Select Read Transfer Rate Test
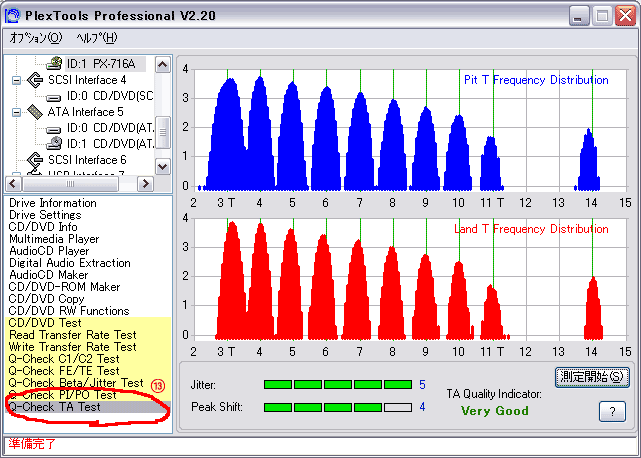This screenshot has height=458, width=641. pos(72,335)
